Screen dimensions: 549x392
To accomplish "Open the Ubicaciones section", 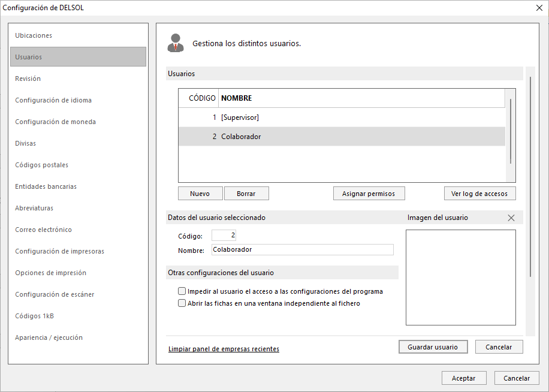I will (x=34, y=35).
